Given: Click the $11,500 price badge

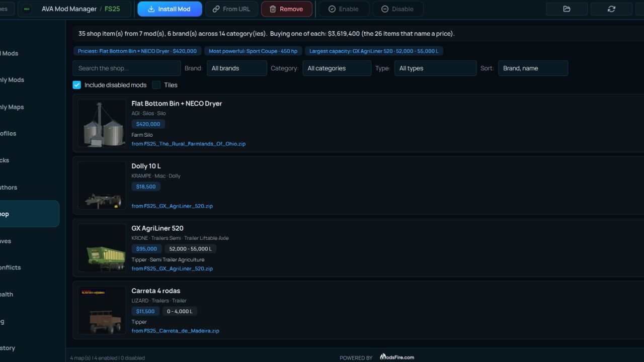Looking at the screenshot, I should coord(145,311).
